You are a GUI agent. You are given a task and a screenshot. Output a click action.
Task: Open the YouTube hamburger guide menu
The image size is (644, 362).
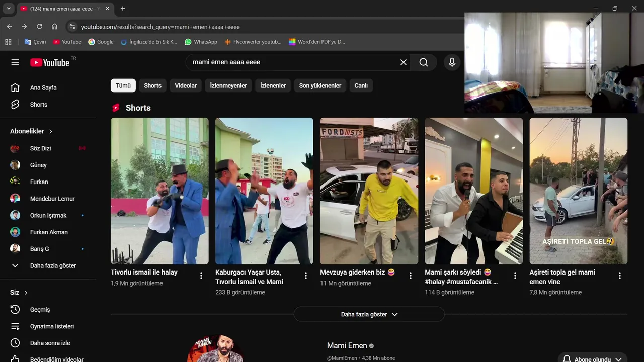tap(15, 62)
